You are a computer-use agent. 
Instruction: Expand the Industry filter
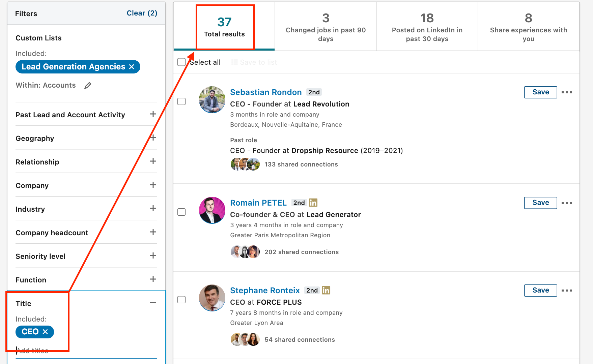click(153, 209)
